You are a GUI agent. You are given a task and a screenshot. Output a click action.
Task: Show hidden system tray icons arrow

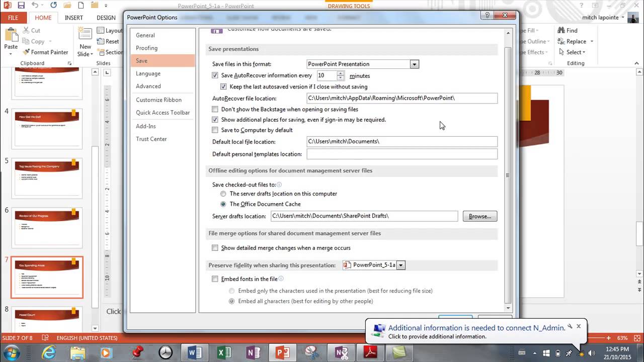[x=536, y=353]
